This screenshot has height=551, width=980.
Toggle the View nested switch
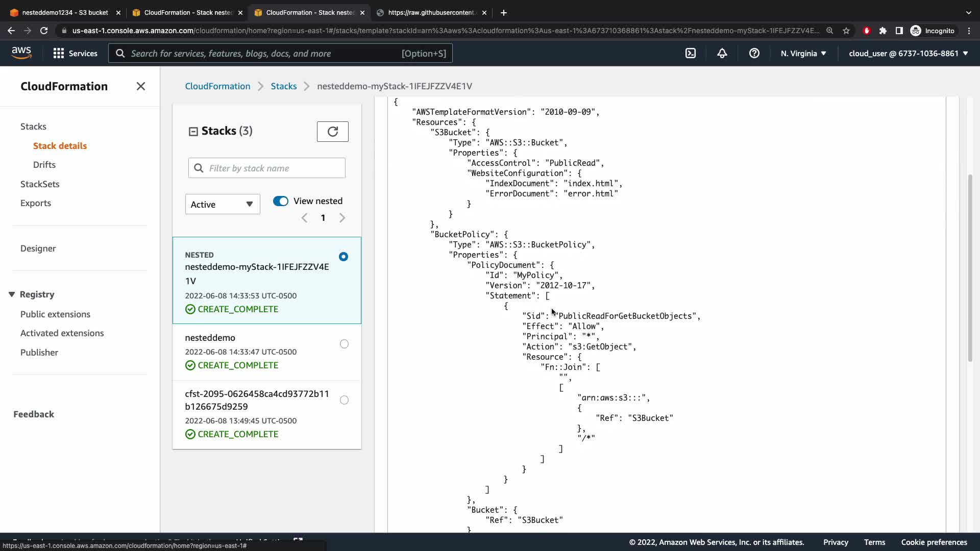click(281, 201)
